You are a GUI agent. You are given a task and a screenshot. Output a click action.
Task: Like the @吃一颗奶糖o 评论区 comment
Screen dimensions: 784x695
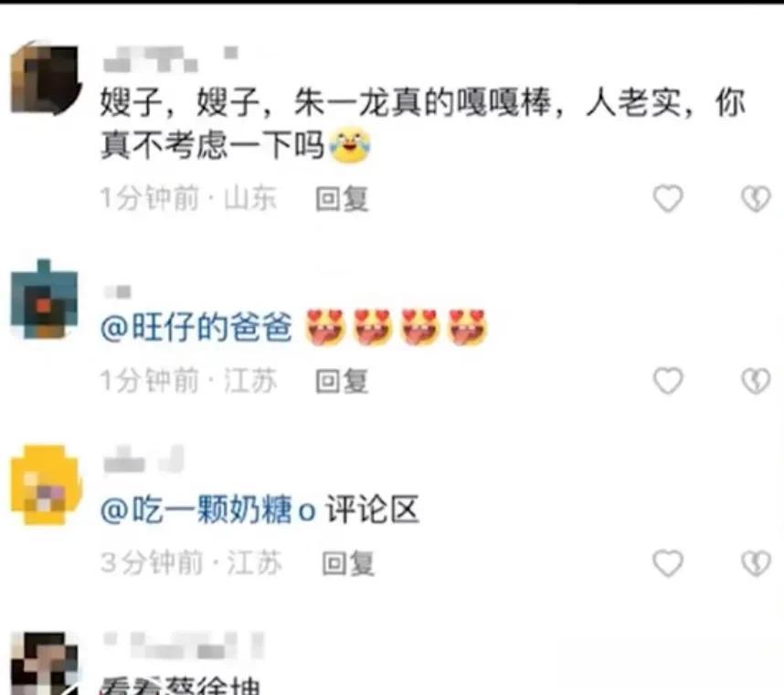668,563
